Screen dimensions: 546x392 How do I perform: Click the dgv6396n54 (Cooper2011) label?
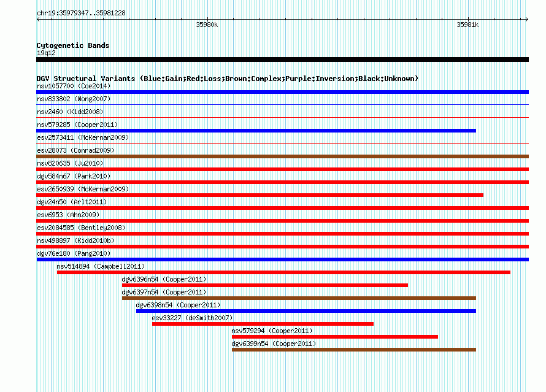[x=164, y=279]
